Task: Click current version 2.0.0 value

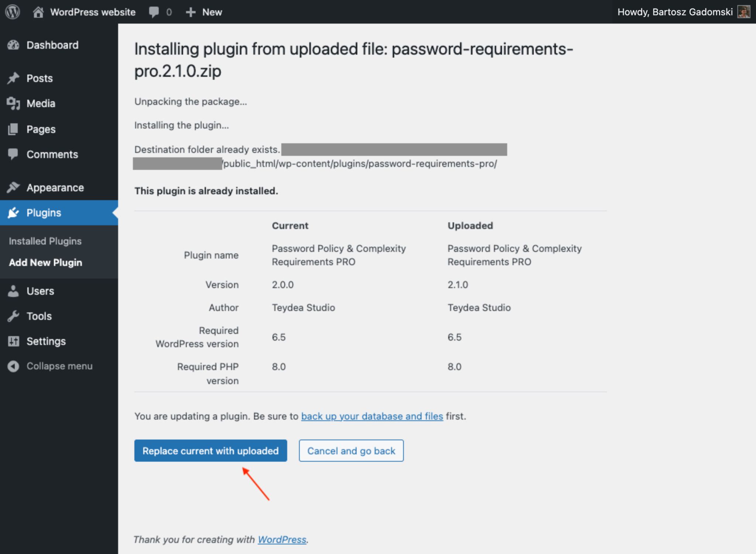Action: [x=283, y=285]
